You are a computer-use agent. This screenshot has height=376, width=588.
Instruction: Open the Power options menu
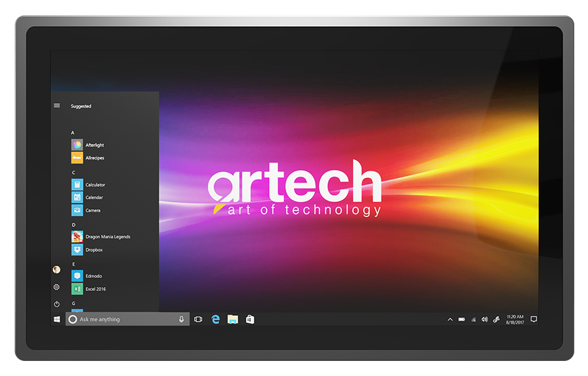click(57, 304)
